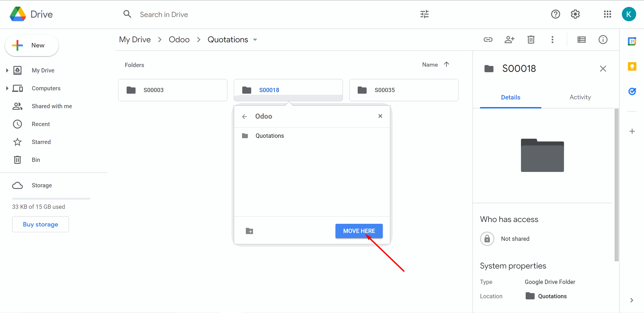644x313 pixels.
Task: Open Google Tasks side panel
Action: tap(632, 91)
